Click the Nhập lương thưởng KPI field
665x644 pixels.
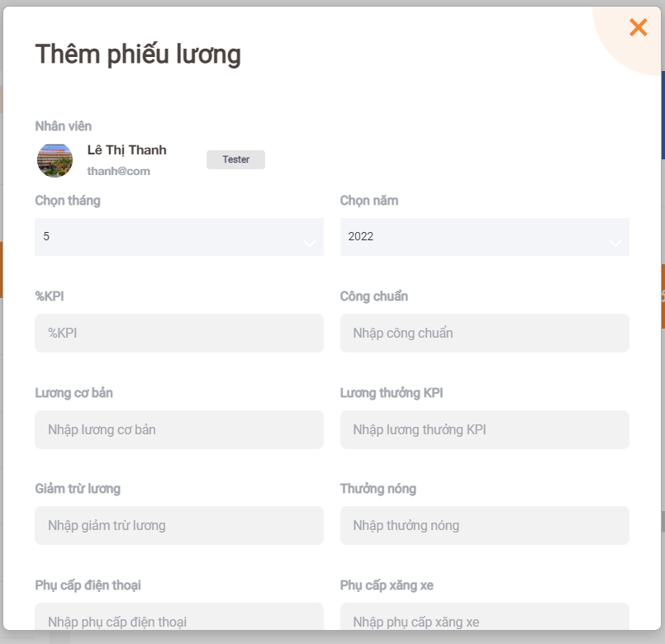pyautogui.click(x=484, y=429)
